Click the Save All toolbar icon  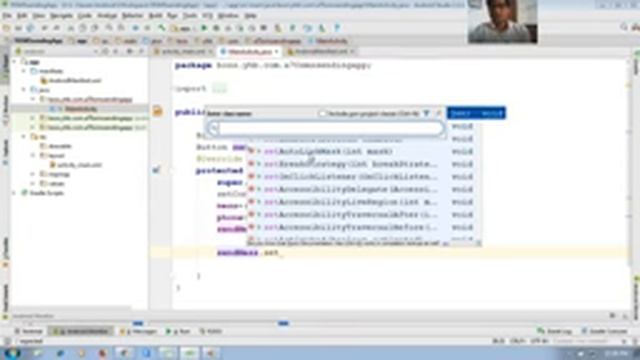click(x=18, y=28)
